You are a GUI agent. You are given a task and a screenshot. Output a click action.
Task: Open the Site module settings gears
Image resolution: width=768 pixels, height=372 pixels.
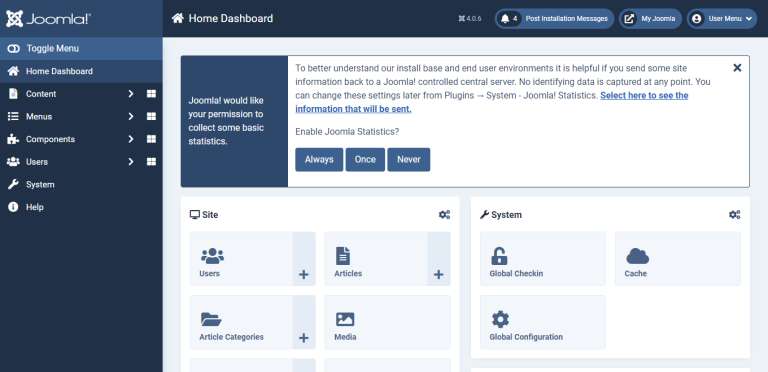[x=444, y=214]
